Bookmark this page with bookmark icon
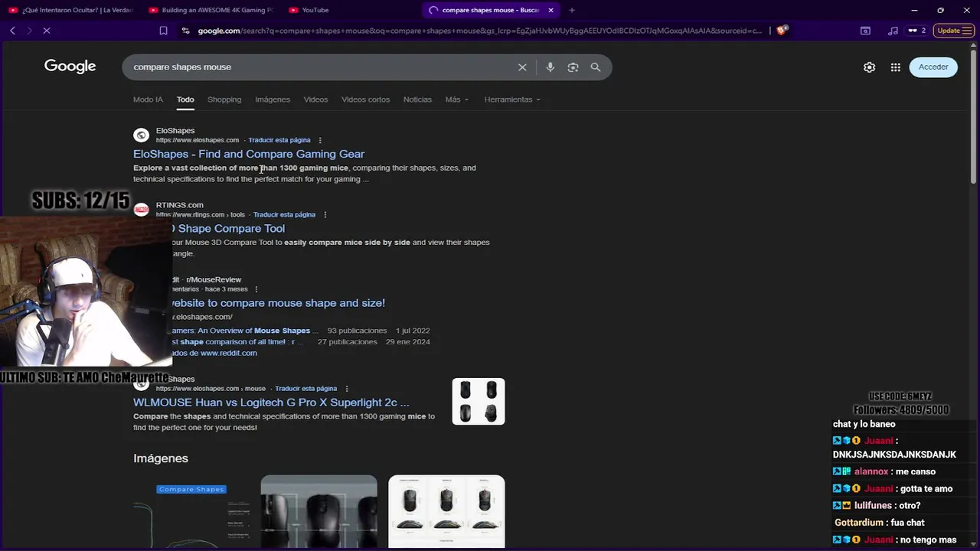 pyautogui.click(x=163, y=31)
